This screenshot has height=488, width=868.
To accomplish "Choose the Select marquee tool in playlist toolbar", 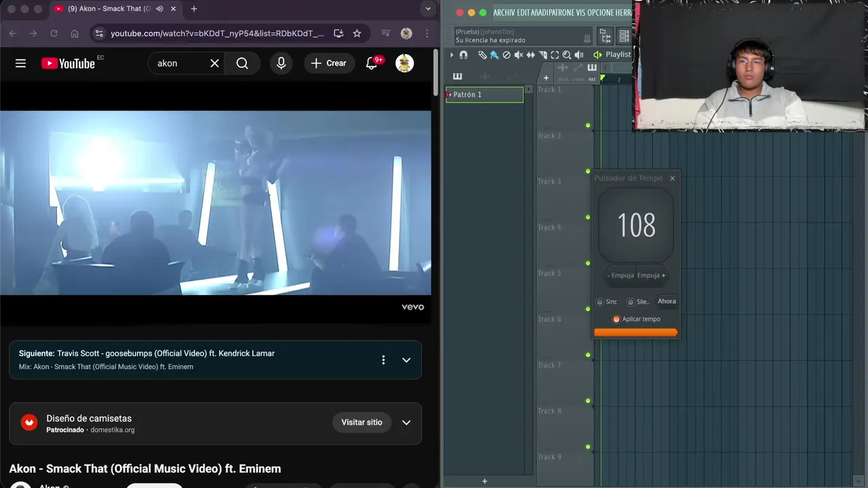I will coord(555,55).
